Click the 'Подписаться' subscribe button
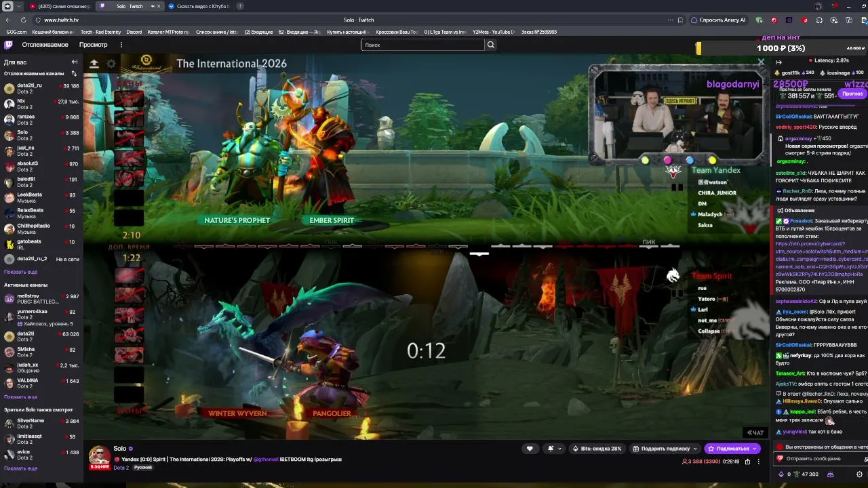 [x=732, y=449]
